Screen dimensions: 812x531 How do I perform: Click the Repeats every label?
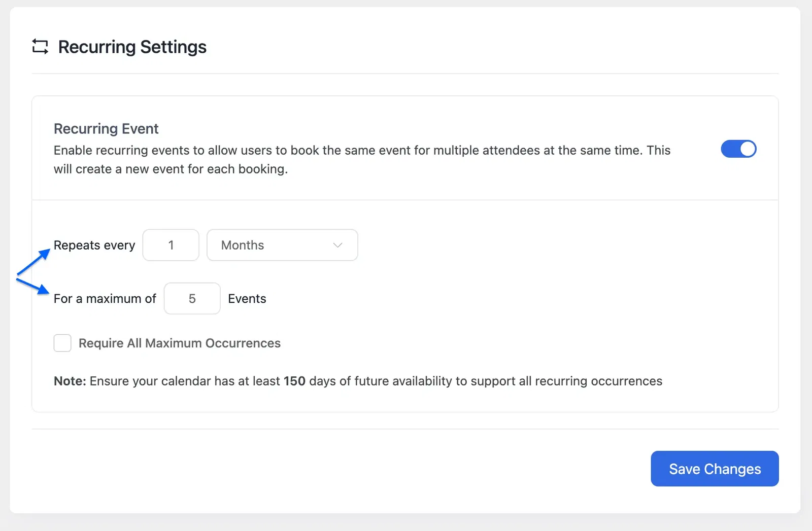pyautogui.click(x=94, y=245)
